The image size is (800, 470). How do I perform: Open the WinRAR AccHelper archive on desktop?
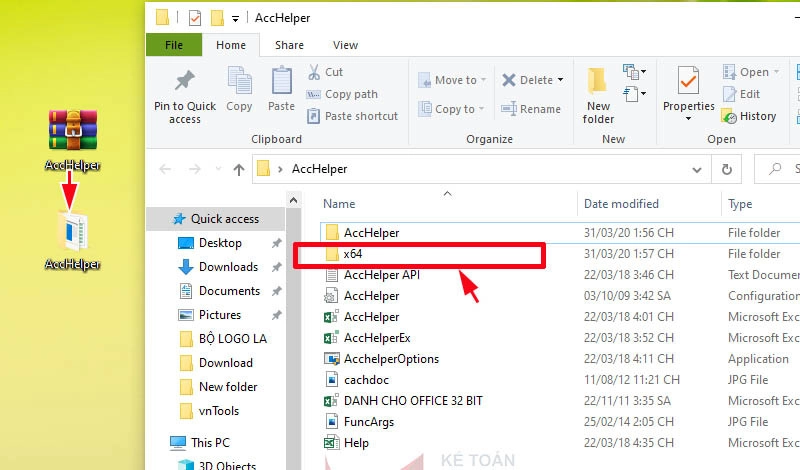pos(73,130)
